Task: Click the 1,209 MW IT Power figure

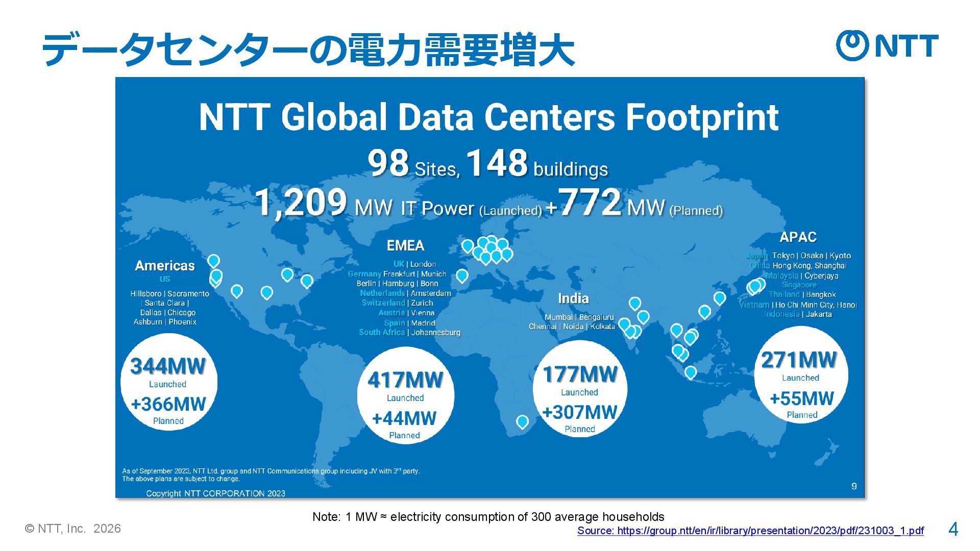Action: [x=301, y=203]
